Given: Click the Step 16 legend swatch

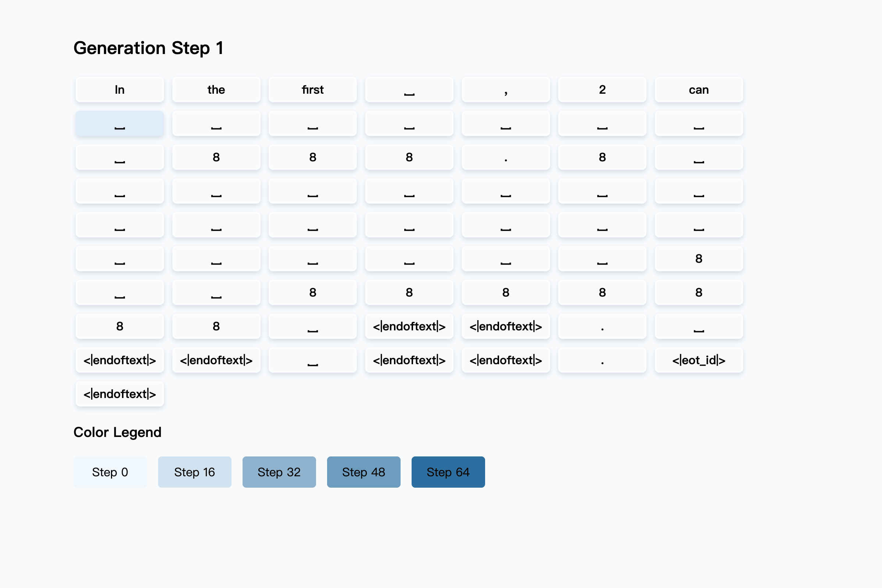Looking at the screenshot, I should (194, 472).
